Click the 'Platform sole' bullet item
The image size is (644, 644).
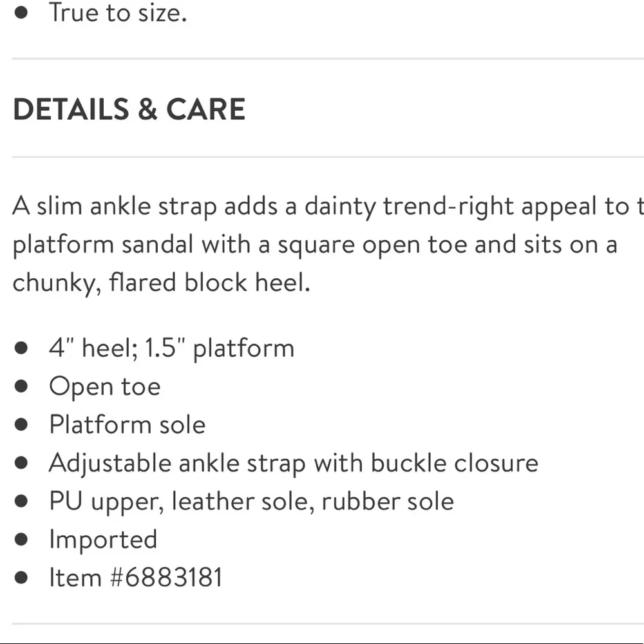coord(128,424)
